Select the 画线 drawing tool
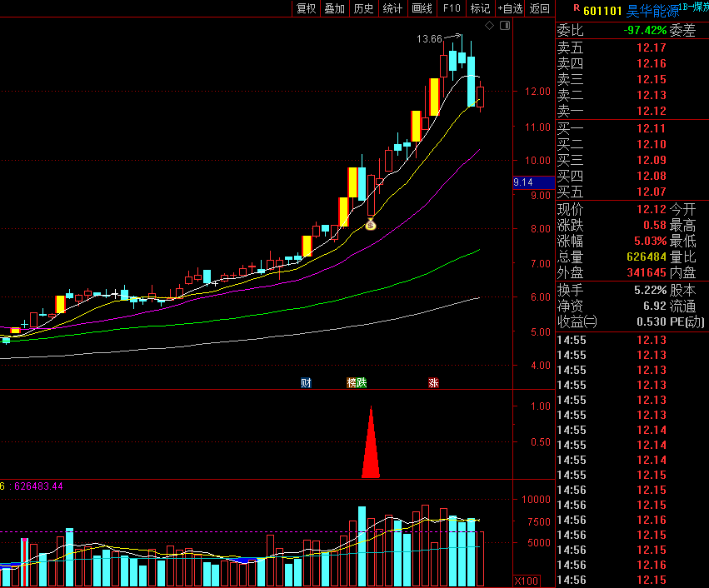 [422, 8]
